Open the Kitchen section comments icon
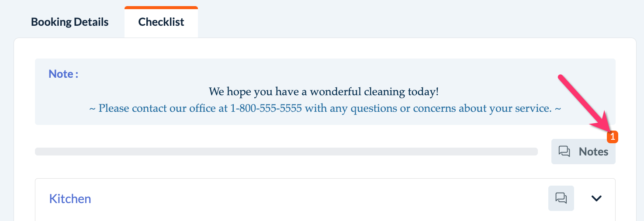Viewport: 644px width, 221px height. pos(561,198)
